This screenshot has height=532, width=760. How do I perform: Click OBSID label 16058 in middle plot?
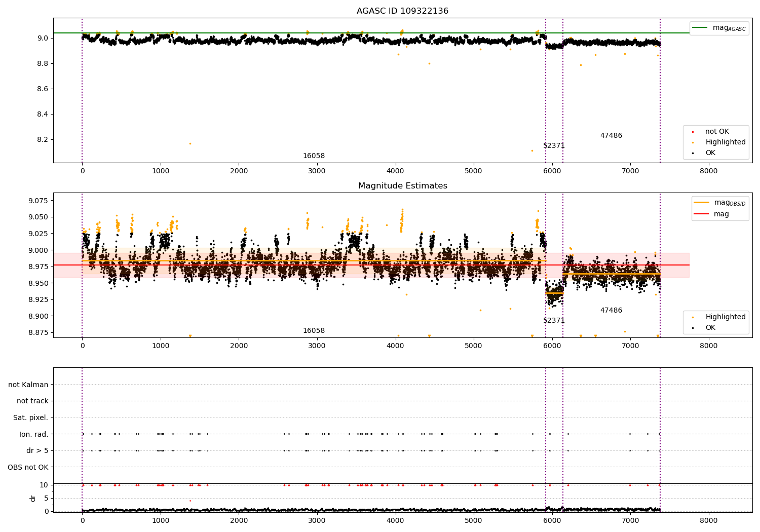coord(314,331)
